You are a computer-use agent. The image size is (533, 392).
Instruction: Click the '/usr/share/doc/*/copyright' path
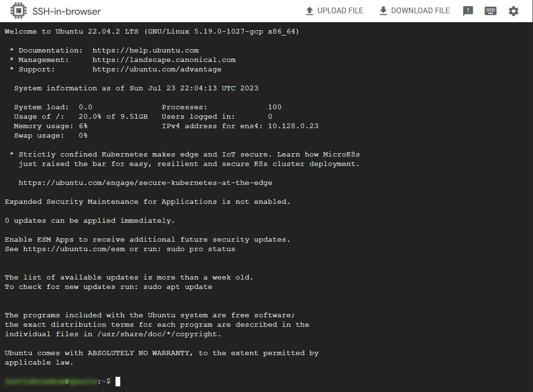(x=158, y=334)
